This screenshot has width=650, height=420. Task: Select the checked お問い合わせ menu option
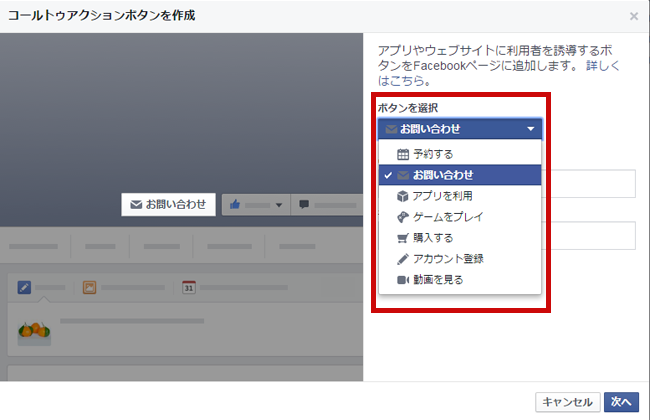point(460,175)
